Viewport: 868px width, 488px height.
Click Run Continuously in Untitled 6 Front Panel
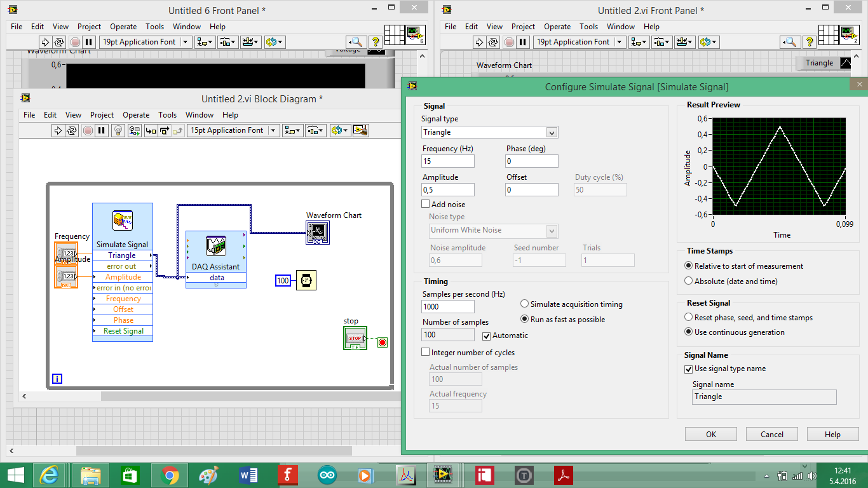point(58,42)
